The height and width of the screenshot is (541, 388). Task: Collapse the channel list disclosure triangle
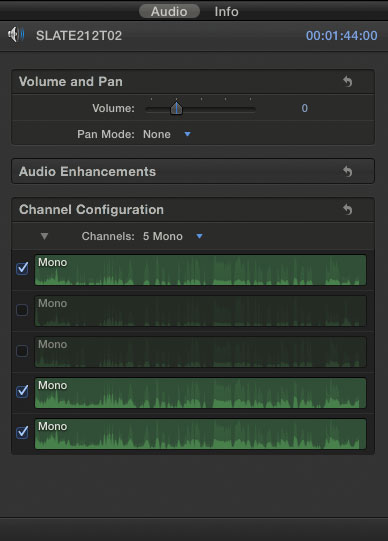pos(44,236)
